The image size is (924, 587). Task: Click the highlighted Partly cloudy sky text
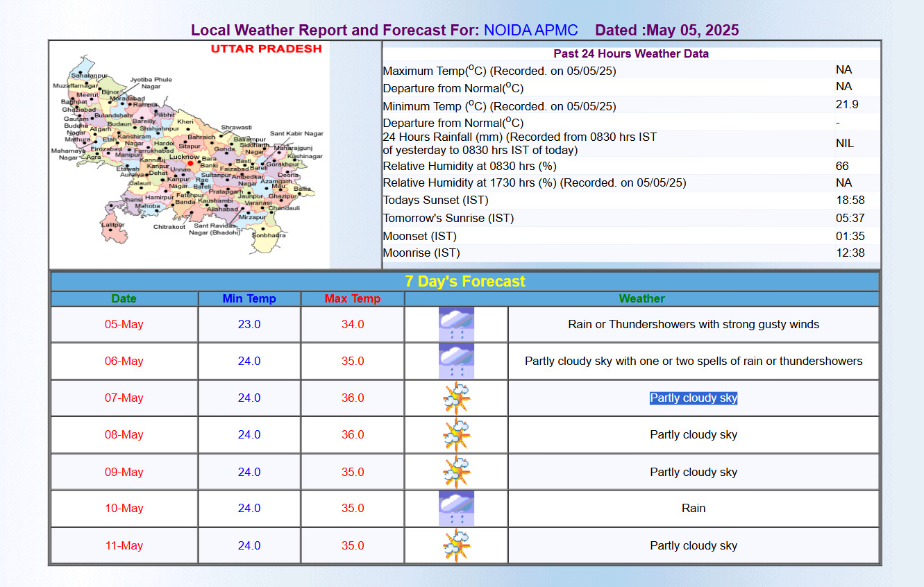pos(693,398)
